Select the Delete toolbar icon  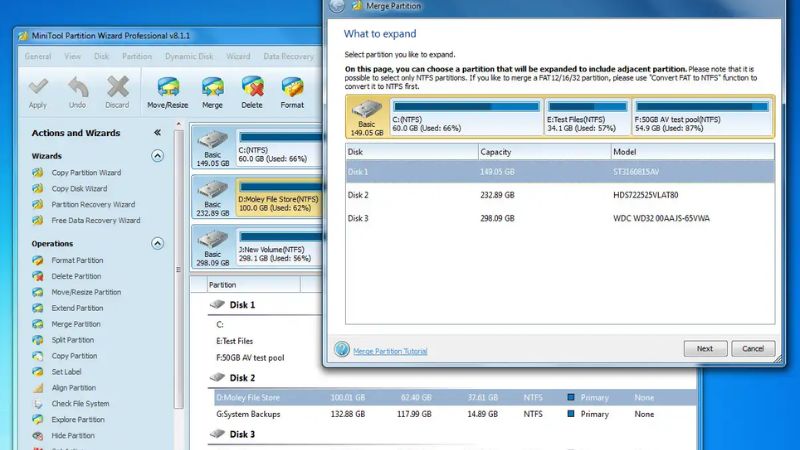(252, 87)
